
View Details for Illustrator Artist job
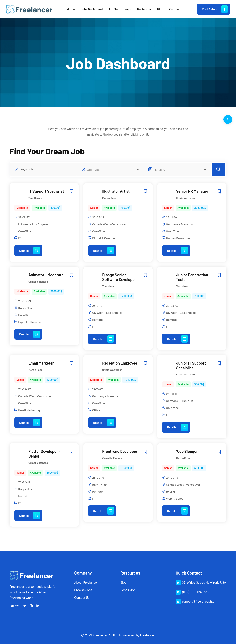tap(102, 251)
